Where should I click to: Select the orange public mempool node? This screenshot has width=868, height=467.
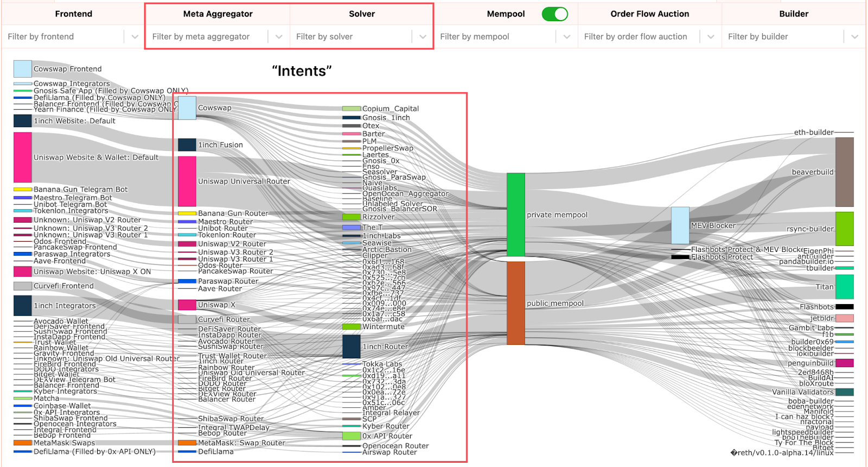(516, 303)
